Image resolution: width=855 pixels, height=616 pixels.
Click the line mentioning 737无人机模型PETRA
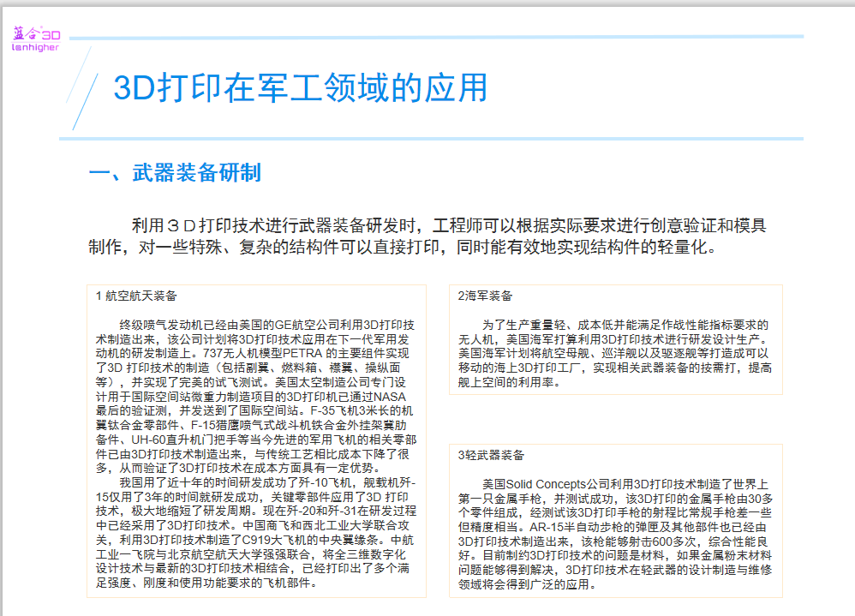click(253, 353)
